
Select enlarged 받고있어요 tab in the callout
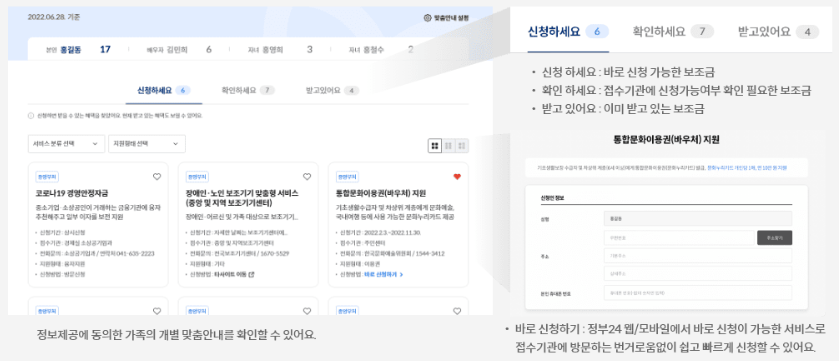[x=778, y=32]
